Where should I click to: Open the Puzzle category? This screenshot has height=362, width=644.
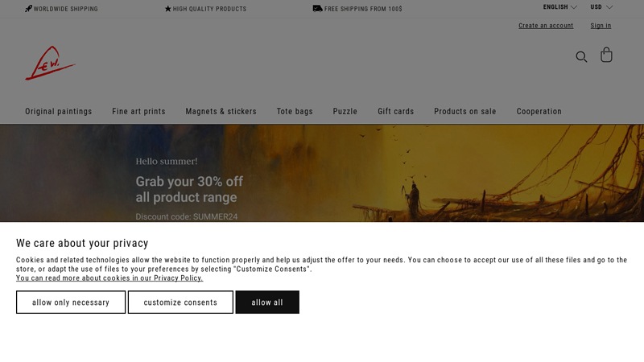coord(345,111)
